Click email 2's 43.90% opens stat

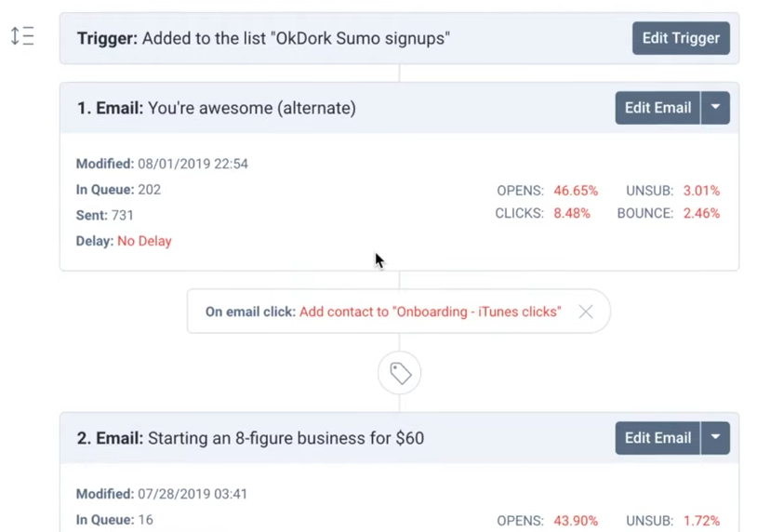[576, 521]
